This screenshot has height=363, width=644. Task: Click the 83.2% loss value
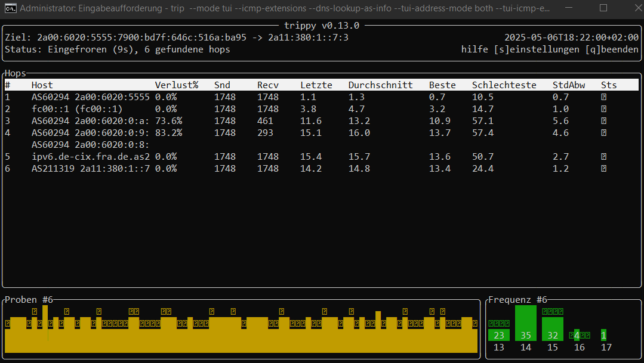coord(168,132)
